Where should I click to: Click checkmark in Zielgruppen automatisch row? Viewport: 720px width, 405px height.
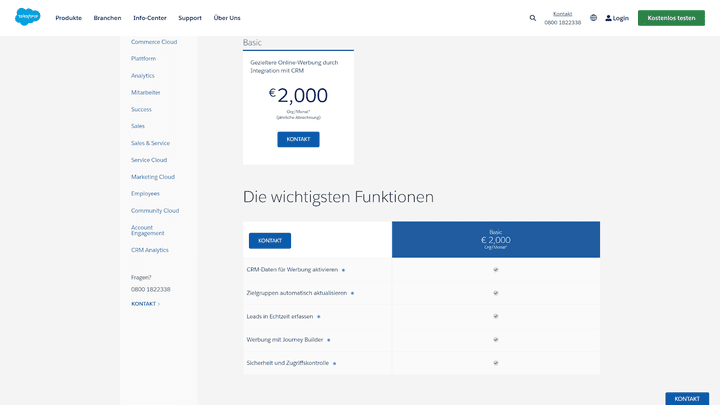pos(495,293)
